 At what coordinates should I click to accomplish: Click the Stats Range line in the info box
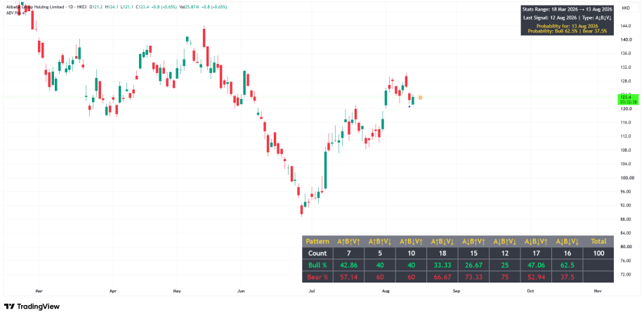pyautogui.click(x=567, y=8)
